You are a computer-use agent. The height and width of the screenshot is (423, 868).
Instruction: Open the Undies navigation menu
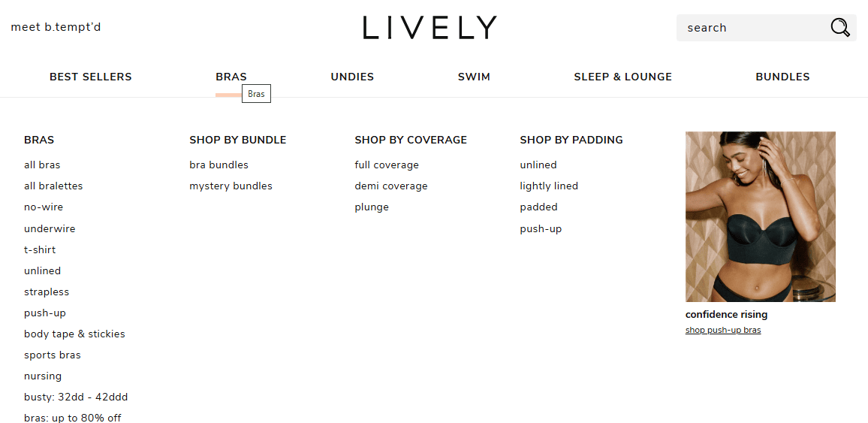(x=352, y=77)
